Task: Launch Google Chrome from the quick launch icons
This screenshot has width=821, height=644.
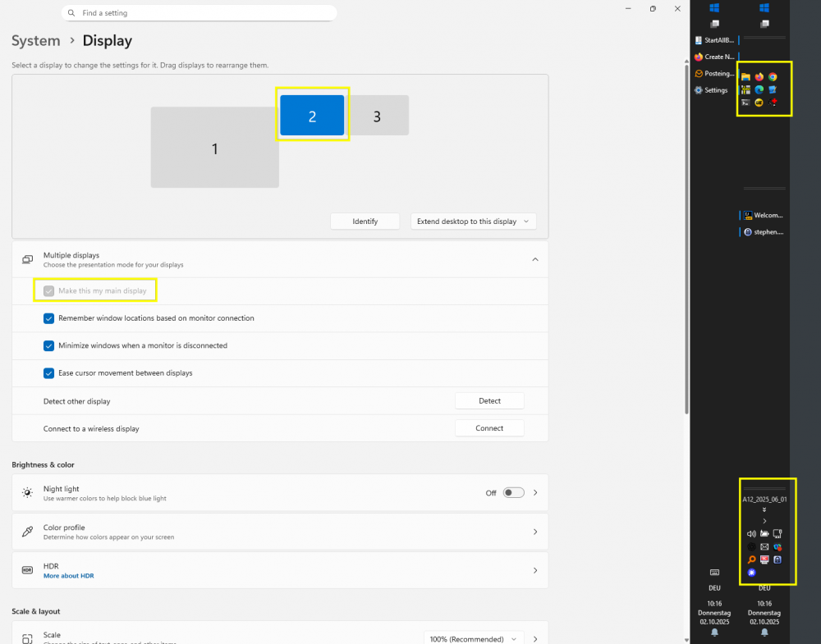Action: click(773, 77)
